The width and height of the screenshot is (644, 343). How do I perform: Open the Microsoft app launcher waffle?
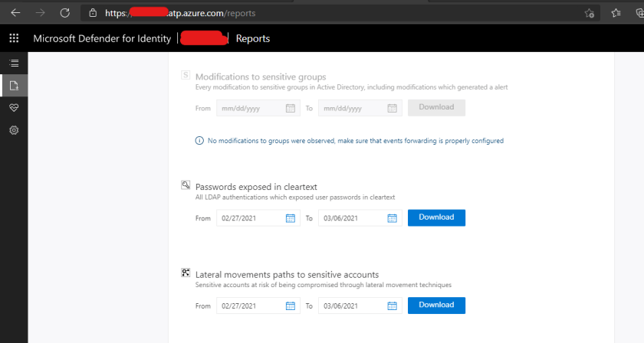pos(14,38)
